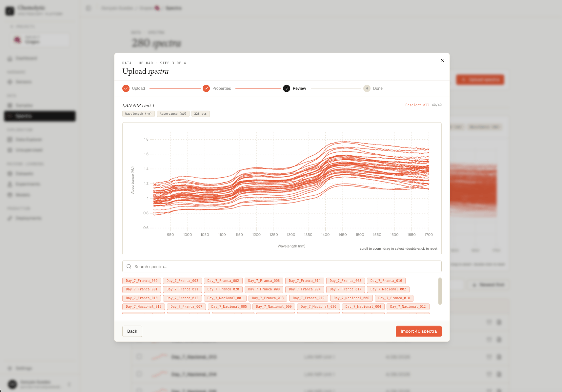Select the Review step label
Viewport: 562px width, 392px height.
pos(299,88)
